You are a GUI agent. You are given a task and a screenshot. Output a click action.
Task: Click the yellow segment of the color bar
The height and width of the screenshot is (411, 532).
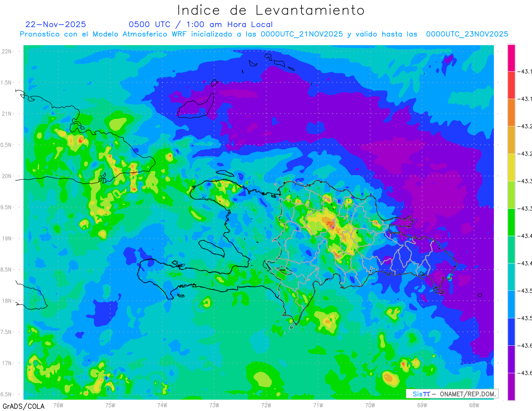click(511, 167)
